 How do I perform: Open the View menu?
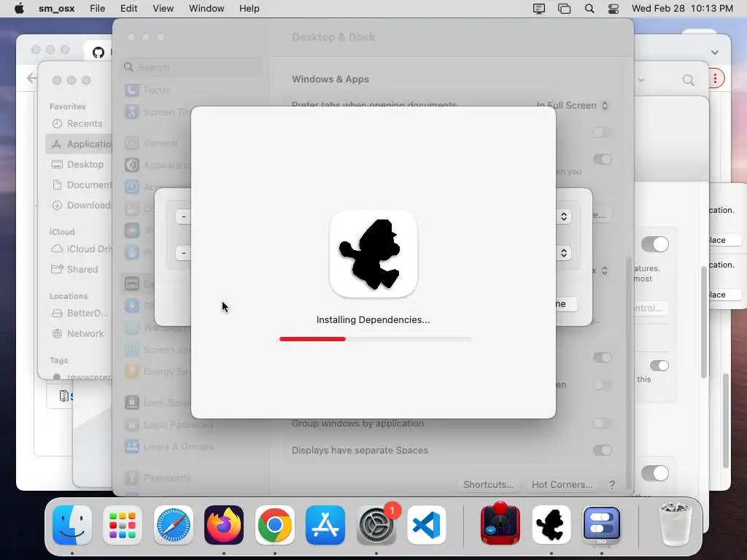pos(163,9)
